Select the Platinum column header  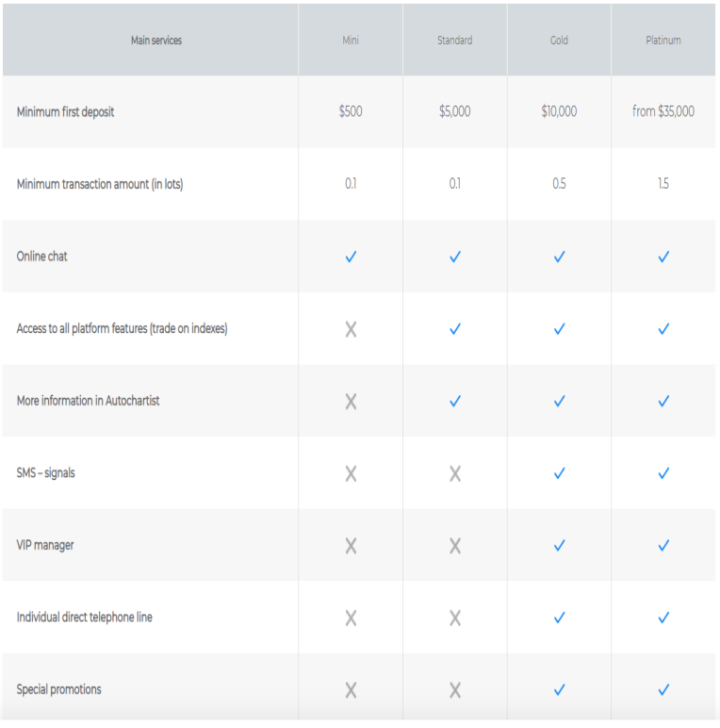click(x=663, y=41)
